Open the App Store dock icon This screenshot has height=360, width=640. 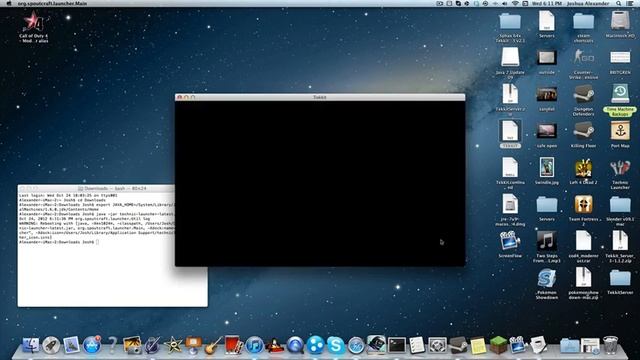tap(92, 345)
